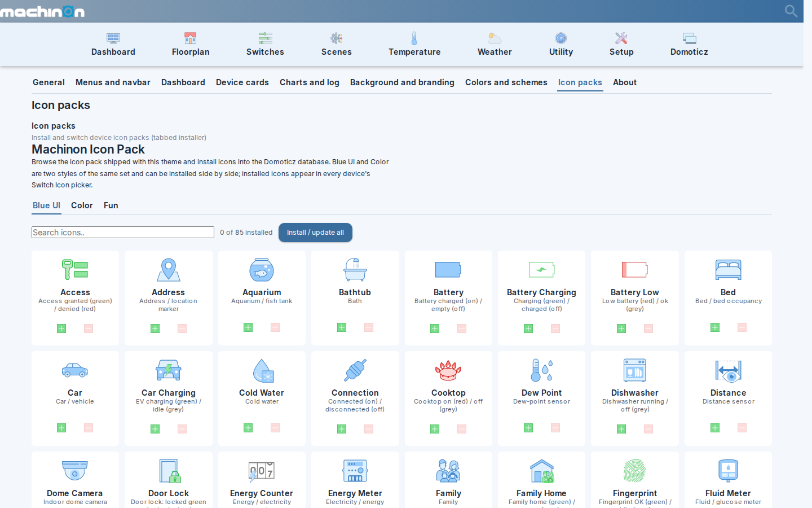Select the Fun style tab
This screenshot has width=812, height=508.
click(111, 205)
